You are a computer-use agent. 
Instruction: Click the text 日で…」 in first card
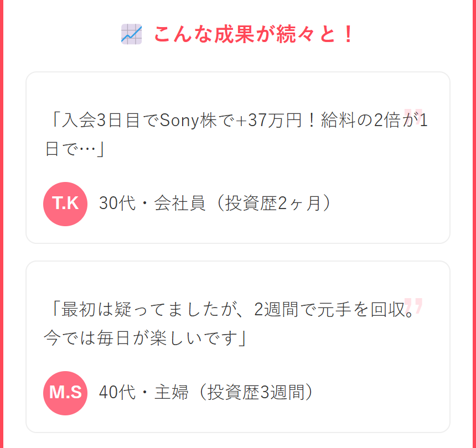click(x=75, y=149)
